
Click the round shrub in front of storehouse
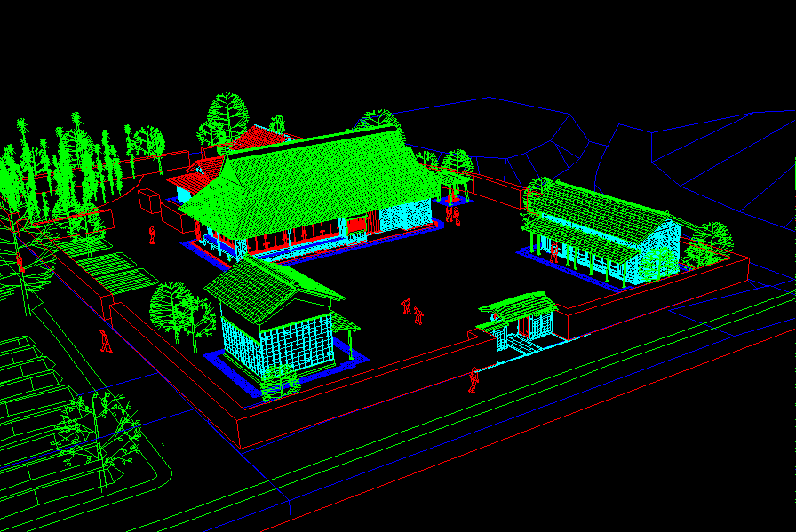click(280, 380)
